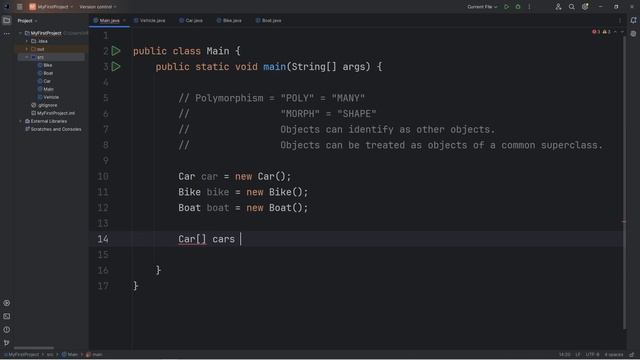Open the more tool windows ellipsis
Image resolution: width=640 pixels, height=360 pixels.
click(7, 34)
